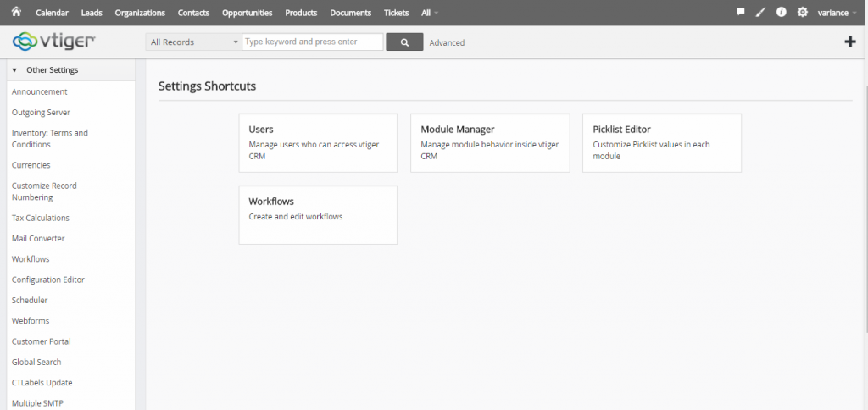Open the Products module
Viewport: 868px width, 410px height.
pos(301,13)
